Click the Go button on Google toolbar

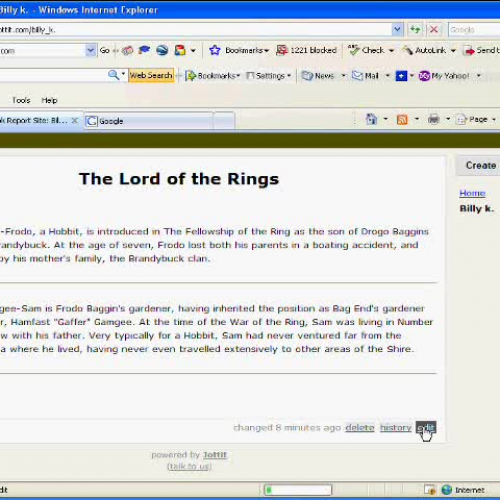105,50
